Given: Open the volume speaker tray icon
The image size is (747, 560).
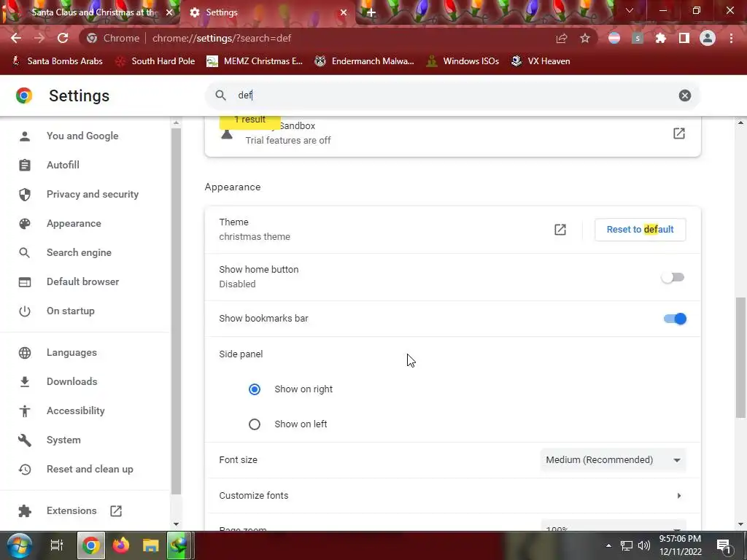Looking at the screenshot, I should 643,545.
